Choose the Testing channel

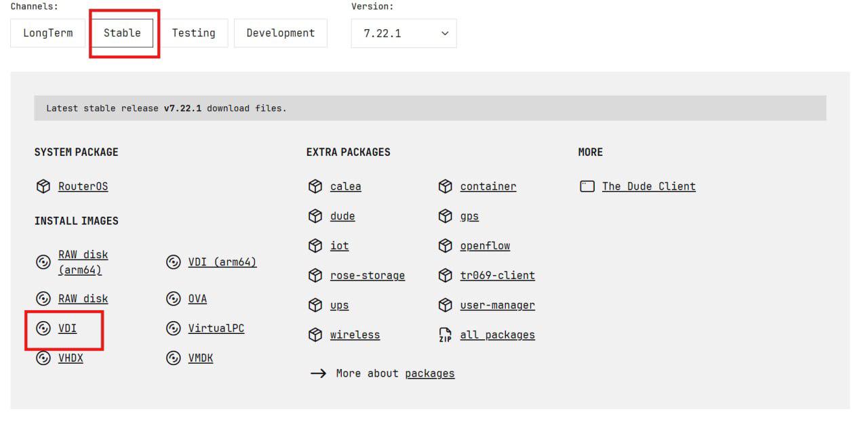[193, 33]
